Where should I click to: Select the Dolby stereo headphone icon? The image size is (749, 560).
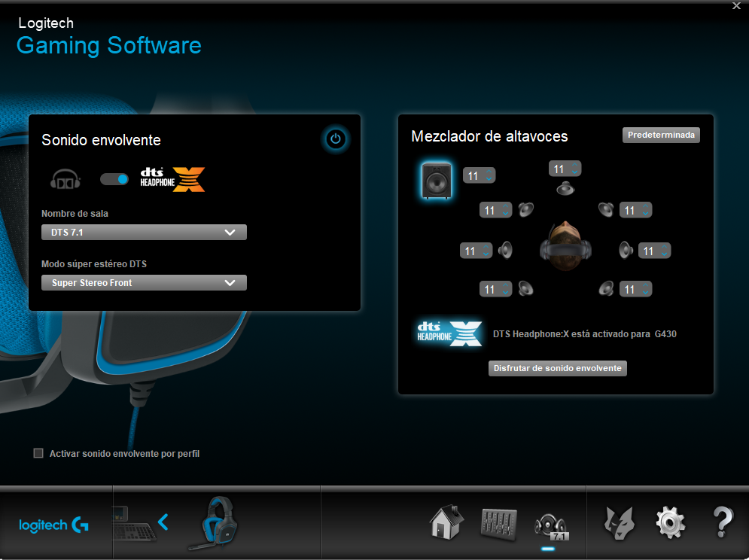coord(65,180)
